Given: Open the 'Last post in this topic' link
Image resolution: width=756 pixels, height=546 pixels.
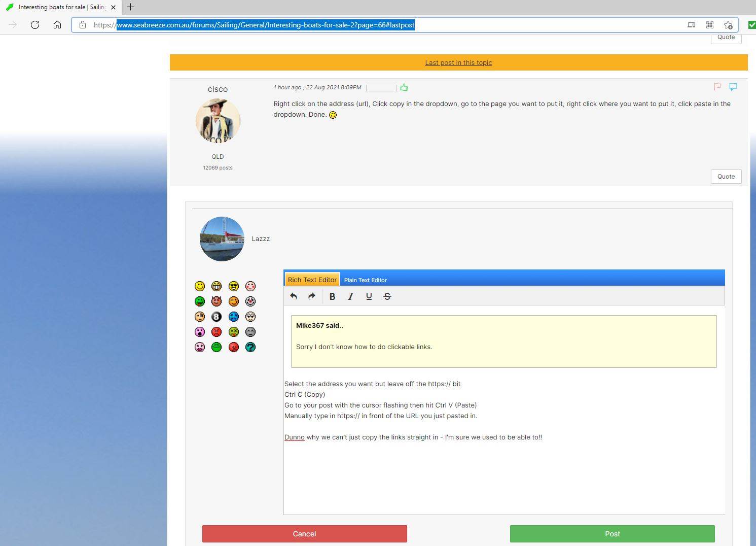Looking at the screenshot, I should pyautogui.click(x=458, y=62).
